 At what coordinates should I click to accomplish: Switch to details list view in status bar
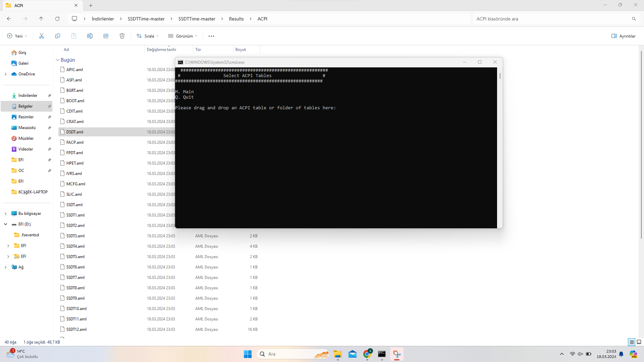click(x=632, y=342)
